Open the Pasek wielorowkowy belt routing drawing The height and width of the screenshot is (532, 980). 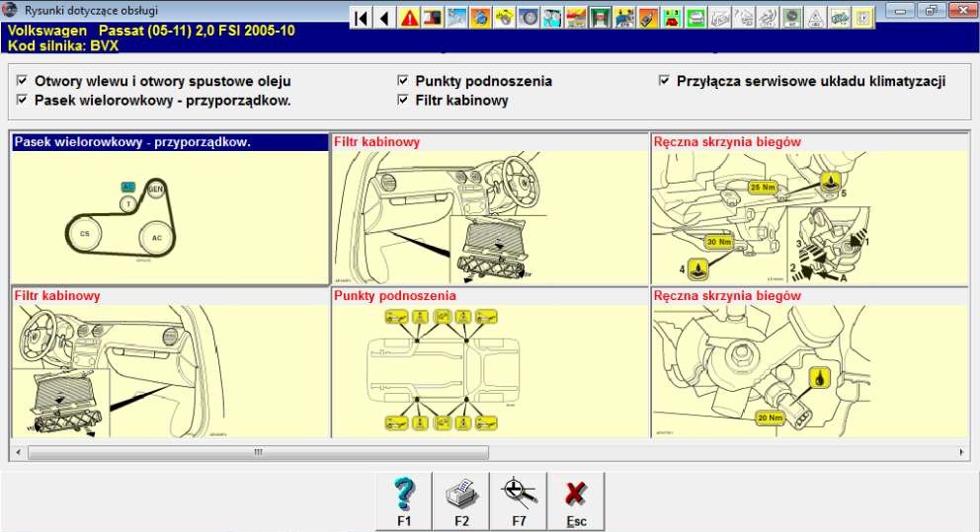tap(170, 209)
